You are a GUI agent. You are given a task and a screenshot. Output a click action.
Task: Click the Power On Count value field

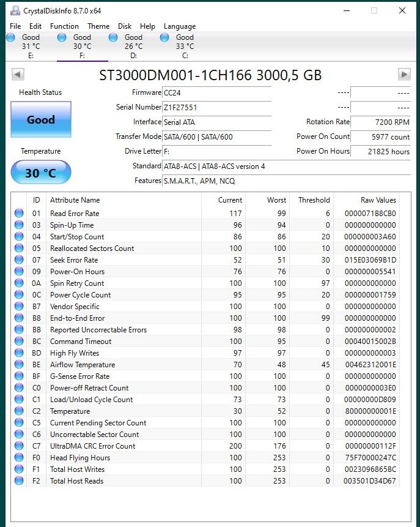coord(380,136)
